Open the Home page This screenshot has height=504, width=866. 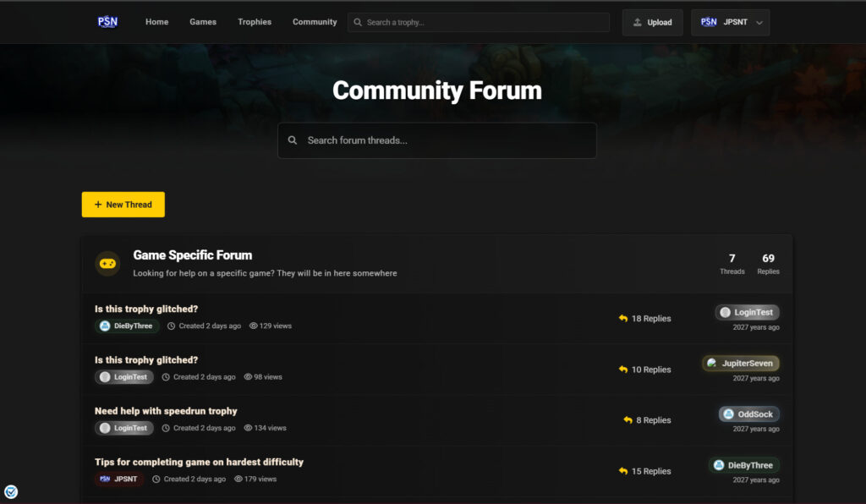156,22
